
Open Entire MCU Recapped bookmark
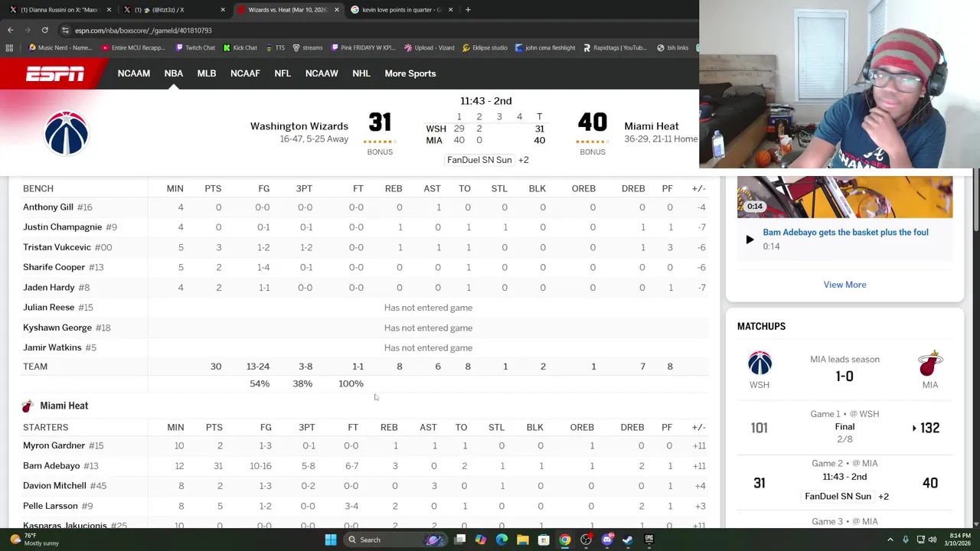click(133, 47)
